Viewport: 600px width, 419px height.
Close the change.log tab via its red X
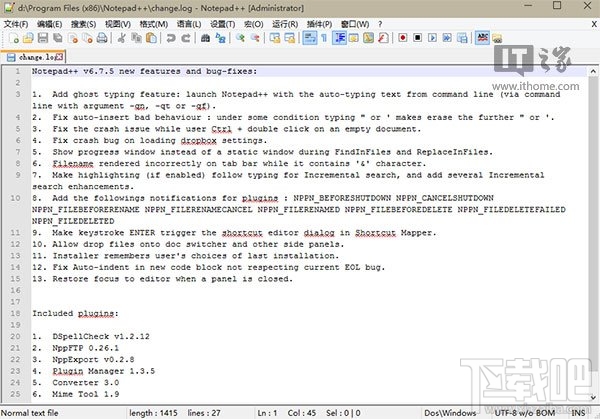pos(59,57)
